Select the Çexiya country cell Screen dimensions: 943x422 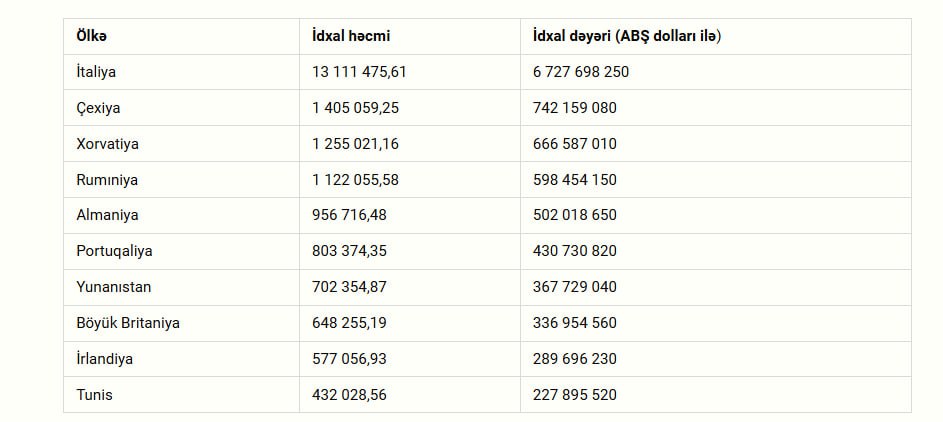98,108
